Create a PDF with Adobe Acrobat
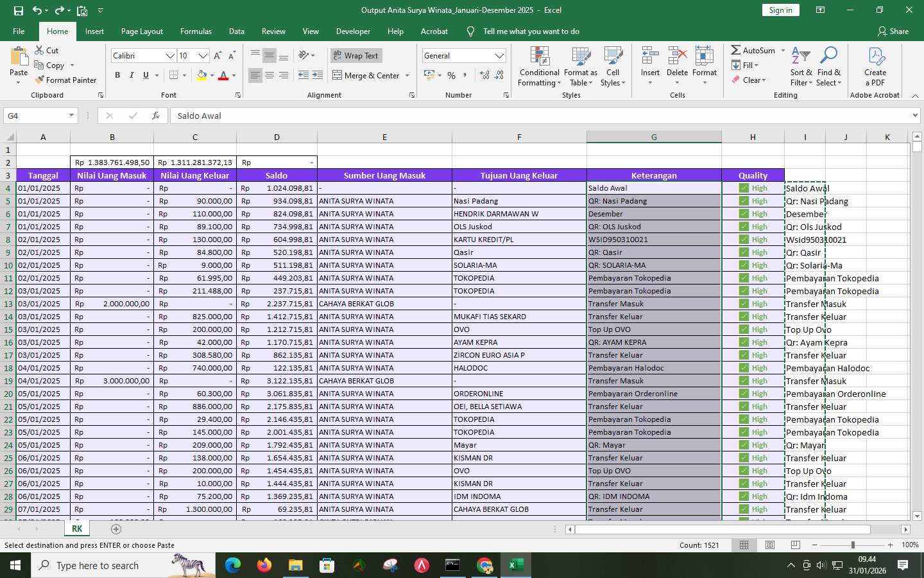The width and height of the screenshot is (924, 578). (875, 67)
